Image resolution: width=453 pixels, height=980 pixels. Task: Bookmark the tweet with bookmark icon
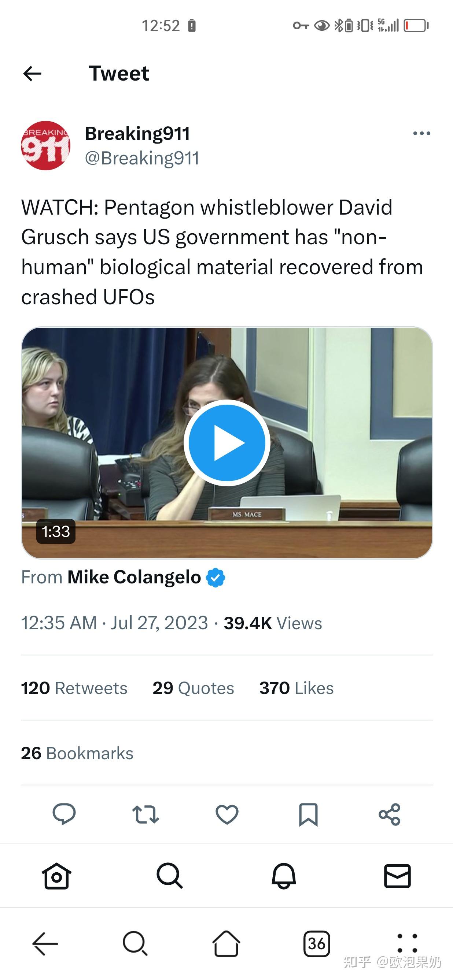pyautogui.click(x=308, y=814)
